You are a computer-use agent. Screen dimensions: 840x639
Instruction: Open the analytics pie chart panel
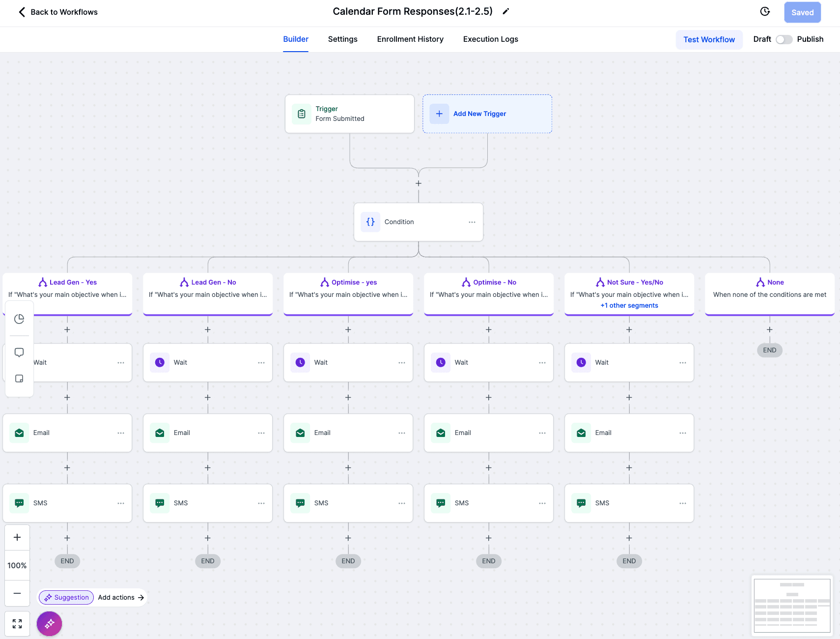[19, 319]
